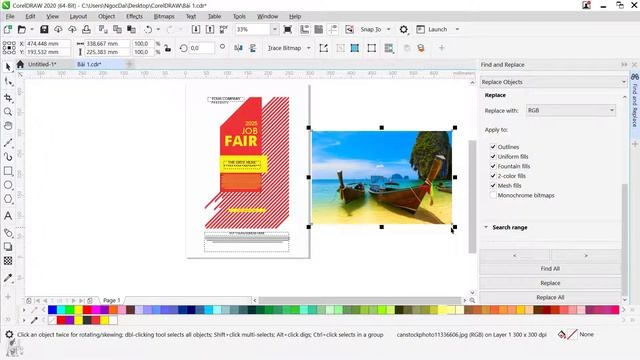This screenshot has width=640, height=360.
Task: Click the Find All button
Action: (x=550, y=269)
